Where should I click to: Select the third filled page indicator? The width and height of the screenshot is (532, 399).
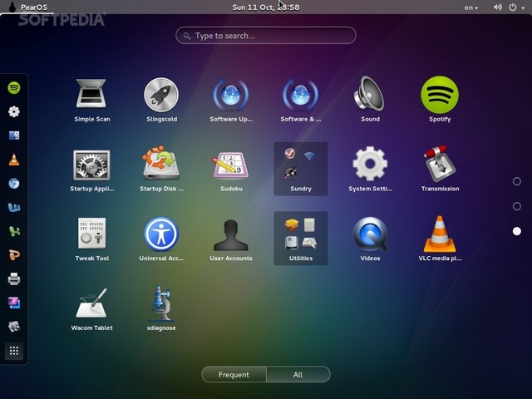pos(517,231)
